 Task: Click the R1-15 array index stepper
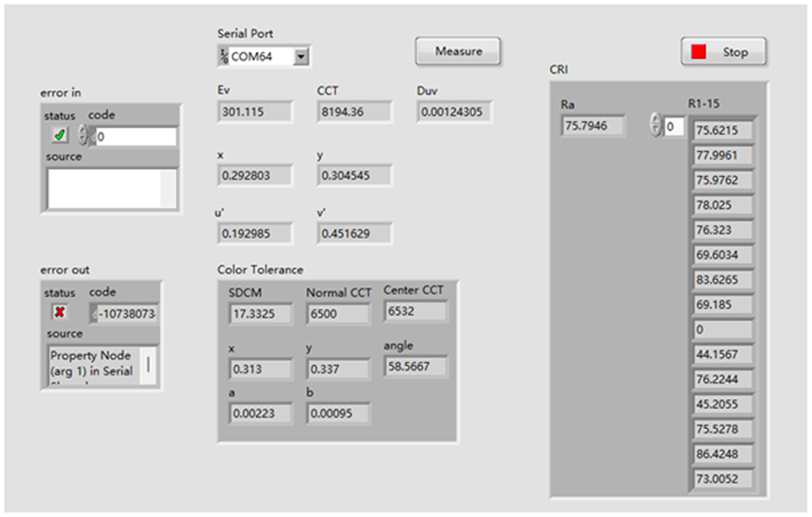[x=656, y=126]
